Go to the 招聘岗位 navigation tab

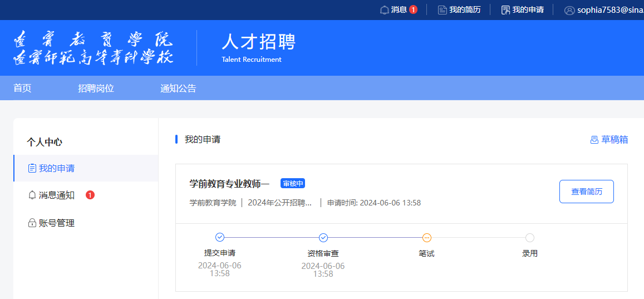coord(96,89)
